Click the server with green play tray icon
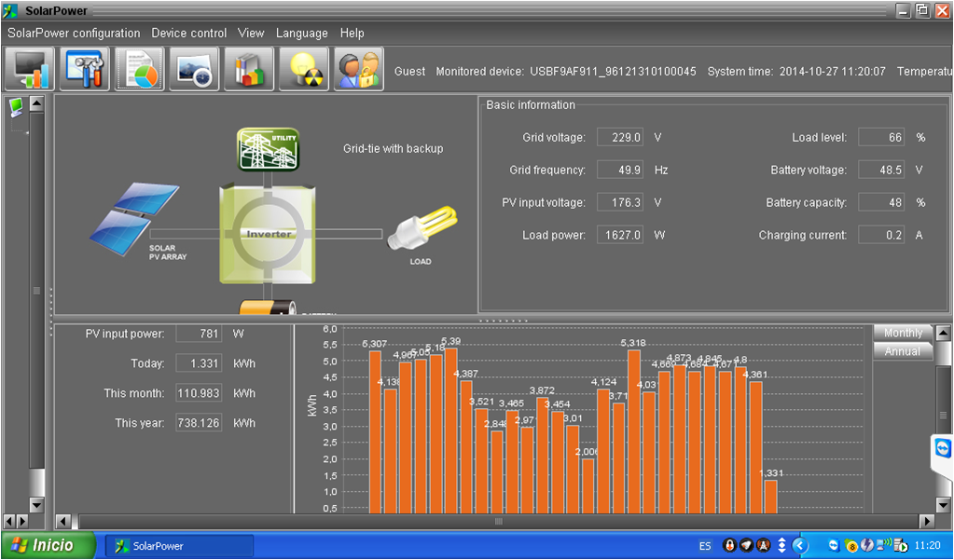Viewport: 954px width, 560px height. point(901,546)
